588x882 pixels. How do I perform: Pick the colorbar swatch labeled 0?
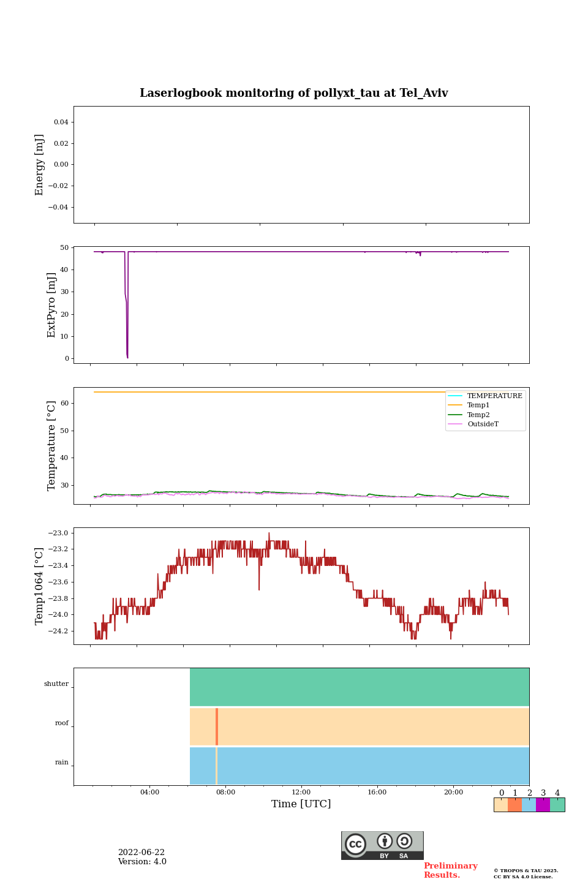pyautogui.click(x=501, y=805)
